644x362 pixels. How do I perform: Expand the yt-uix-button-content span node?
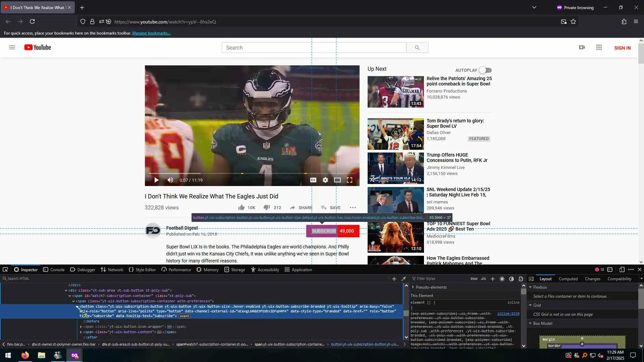(81, 332)
